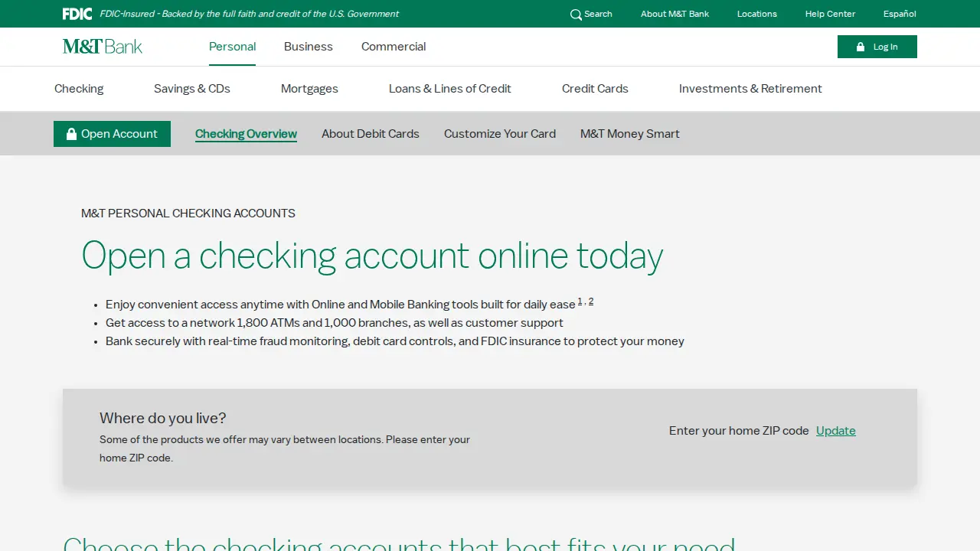Click the Update ZIP code link
Screen dimensions: 980x551
pyautogui.click(x=836, y=431)
